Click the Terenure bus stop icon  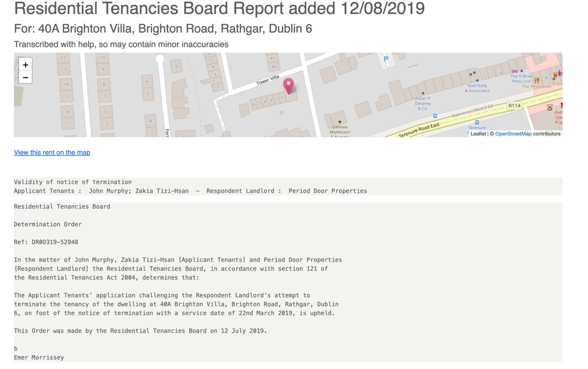[x=477, y=122]
